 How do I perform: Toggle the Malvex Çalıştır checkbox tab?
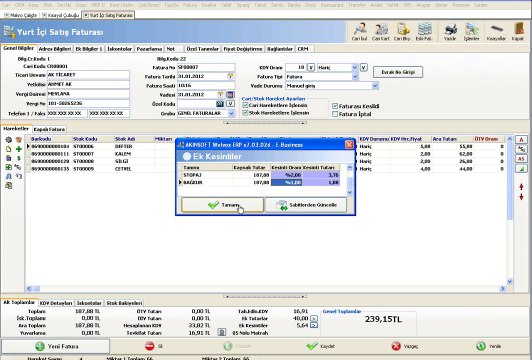pos(6,15)
